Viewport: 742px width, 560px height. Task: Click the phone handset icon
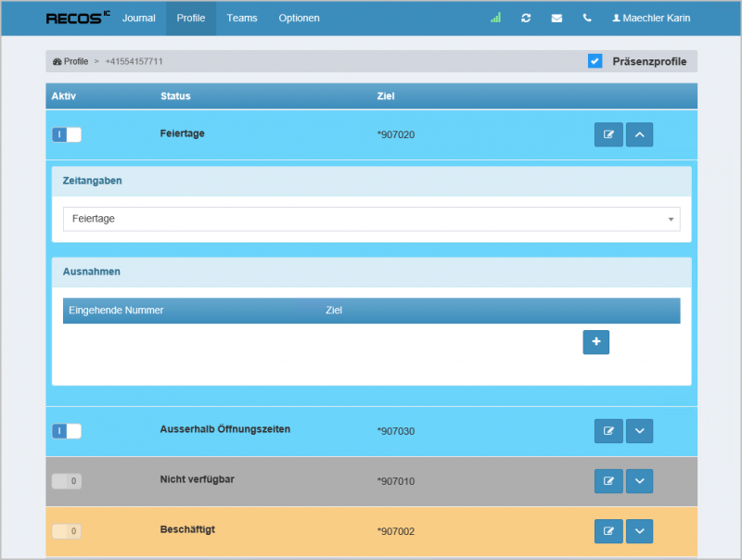[587, 18]
